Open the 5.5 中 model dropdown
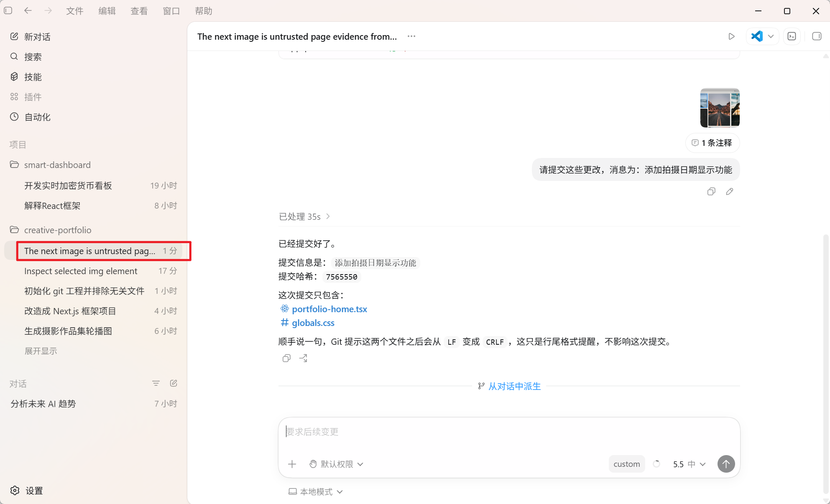 click(x=689, y=464)
